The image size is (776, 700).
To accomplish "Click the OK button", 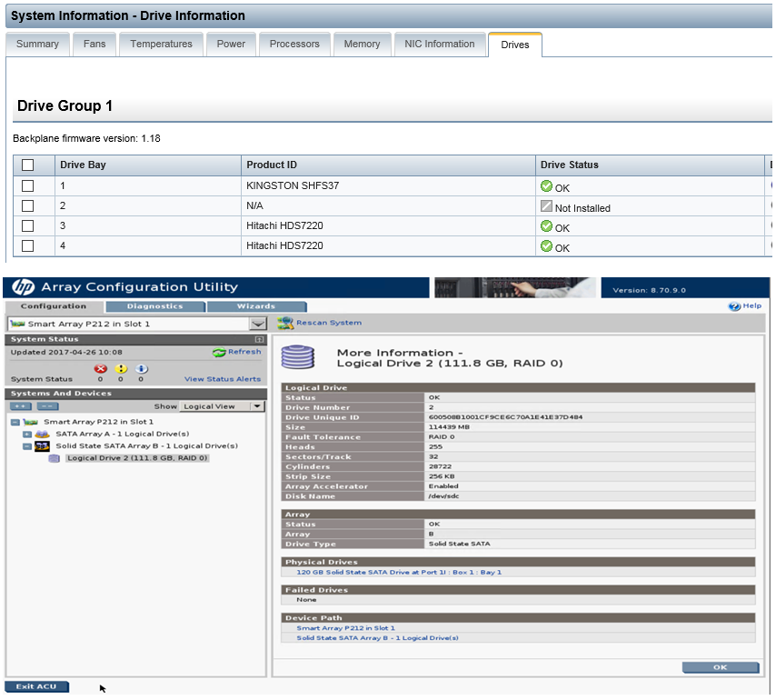I will (720, 667).
